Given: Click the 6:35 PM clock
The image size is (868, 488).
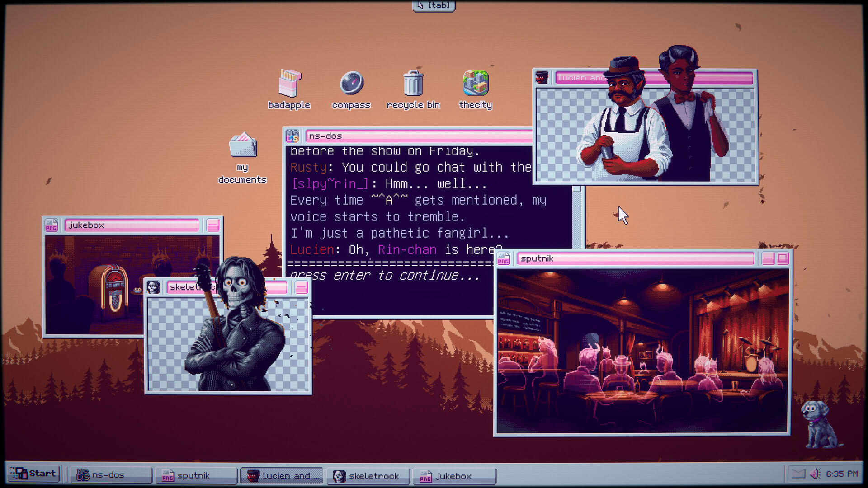Looking at the screenshot, I should point(842,474).
